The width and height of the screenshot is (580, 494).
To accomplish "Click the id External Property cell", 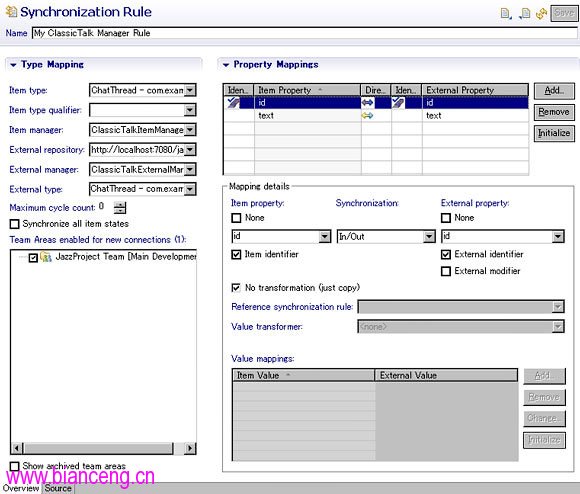I will 475,102.
